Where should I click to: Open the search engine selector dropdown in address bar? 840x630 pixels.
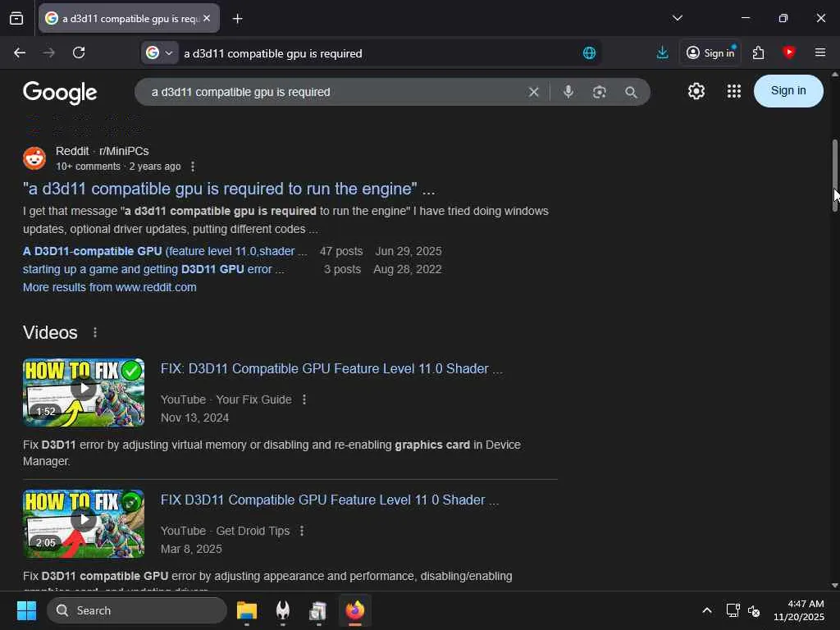point(160,53)
